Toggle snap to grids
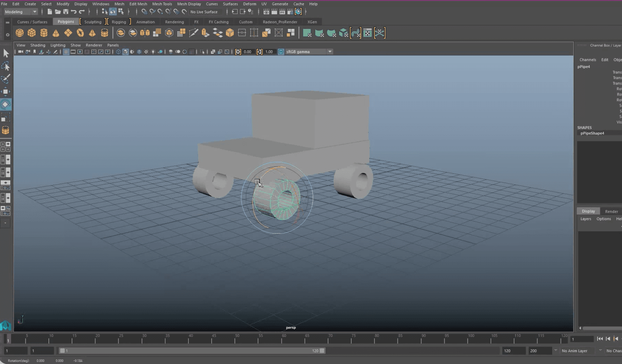The height and width of the screenshot is (364, 622). point(144,12)
